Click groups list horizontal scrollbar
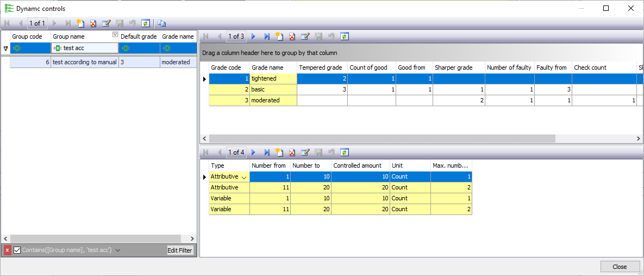This screenshot has height=276, width=644. 96,238
